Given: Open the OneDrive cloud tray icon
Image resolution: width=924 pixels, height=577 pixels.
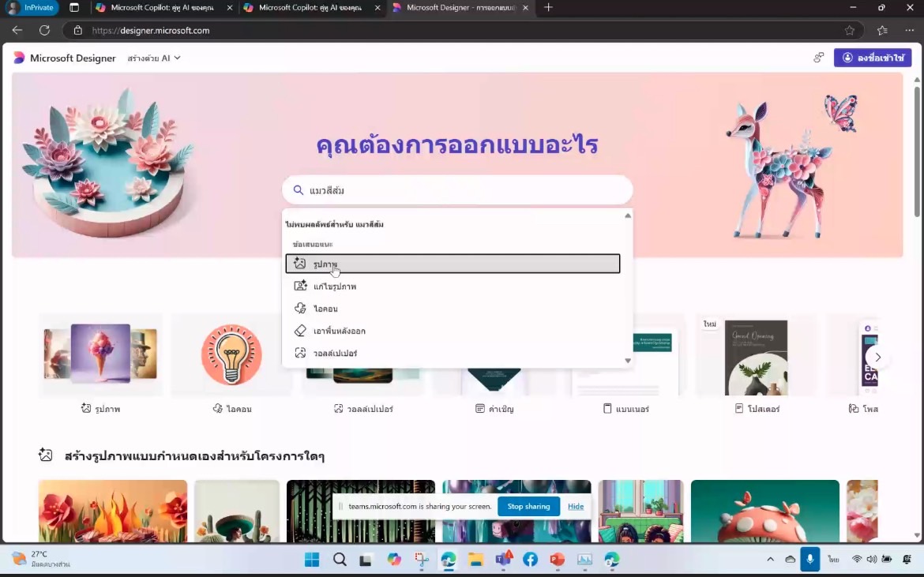Looking at the screenshot, I should [x=791, y=560].
